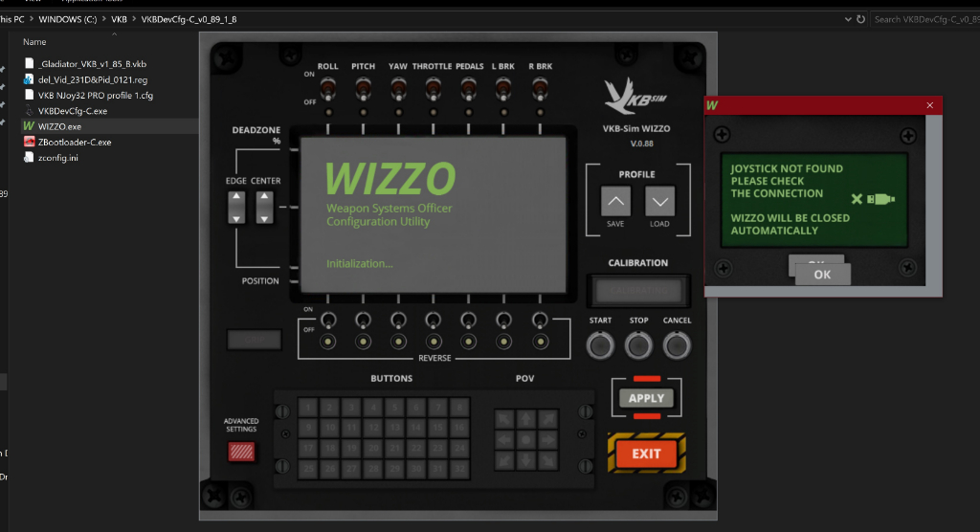This screenshot has height=532, width=980.
Task: Toggle the PEDALS axis switch
Action: pyautogui.click(x=468, y=89)
